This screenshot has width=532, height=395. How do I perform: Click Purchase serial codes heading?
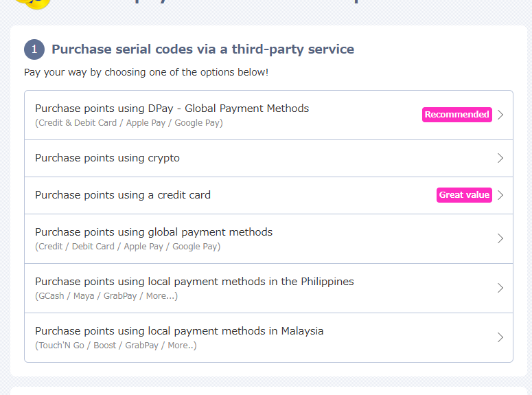click(x=203, y=49)
